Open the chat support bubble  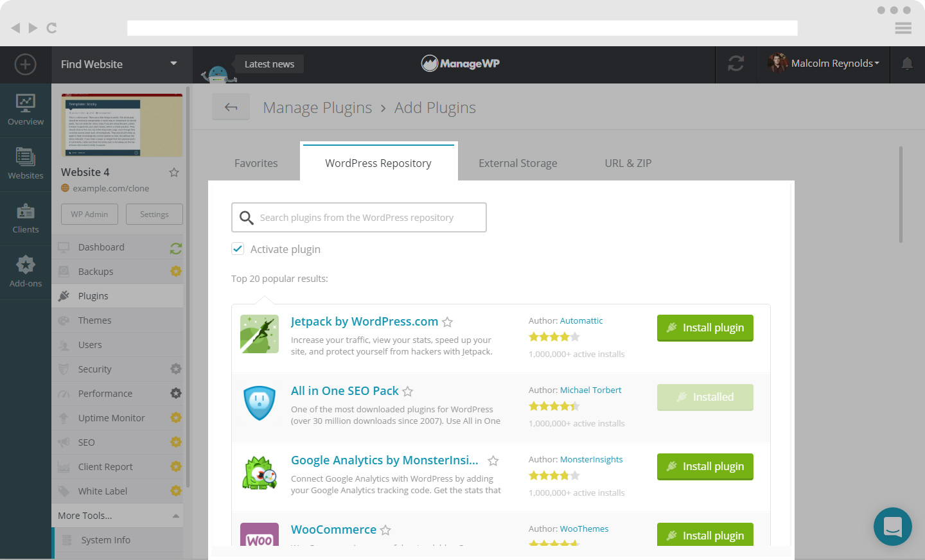(892, 527)
